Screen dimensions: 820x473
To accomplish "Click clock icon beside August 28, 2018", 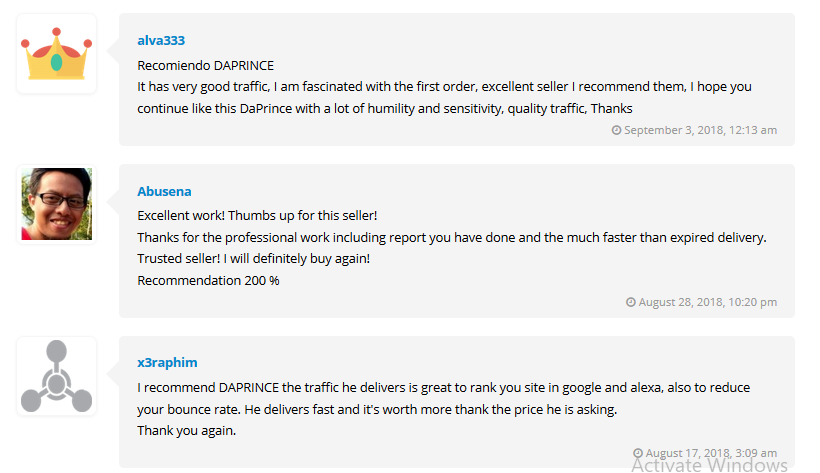I will click(631, 302).
